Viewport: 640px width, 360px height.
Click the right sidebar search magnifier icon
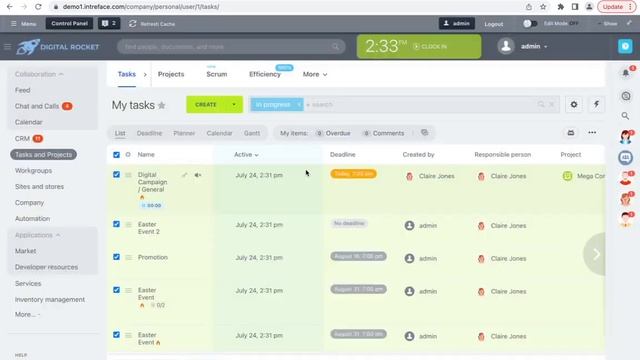click(x=625, y=116)
